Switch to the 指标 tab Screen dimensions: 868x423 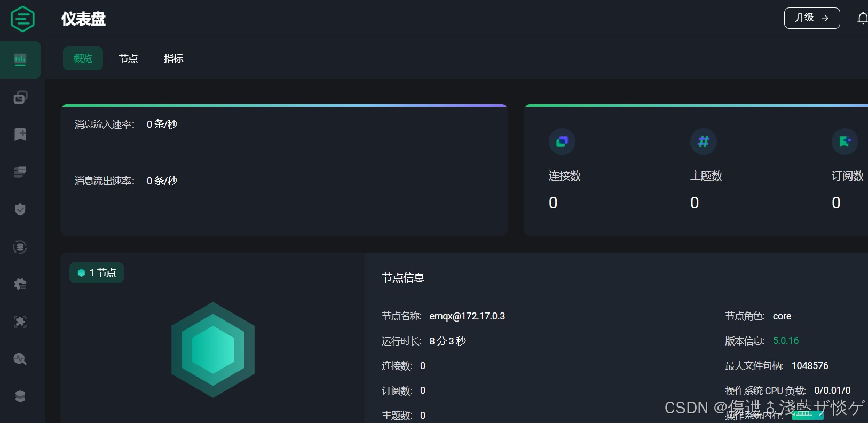(173, 59)
